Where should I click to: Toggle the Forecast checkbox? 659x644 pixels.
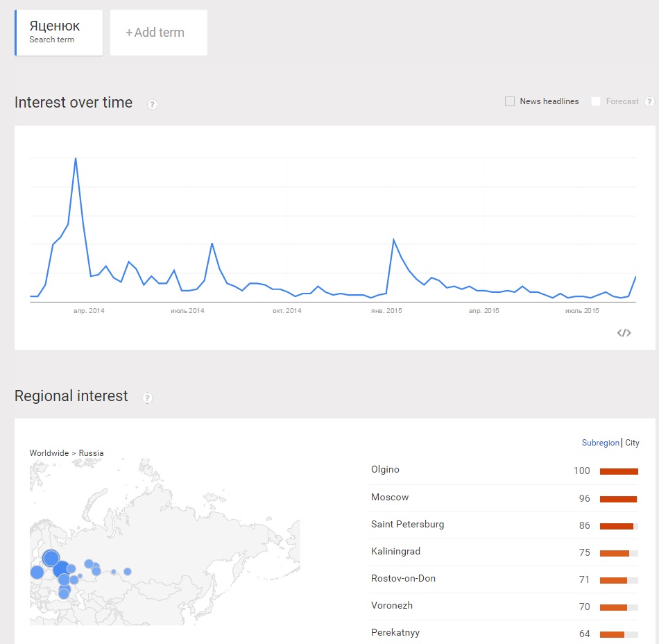pyautogui.click(x=596, y=101)
